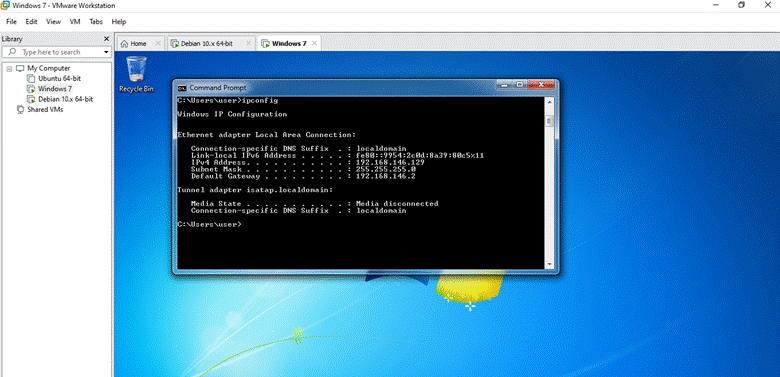Open the Edit menu
This screenshot has height=377, width=780.
31,22
